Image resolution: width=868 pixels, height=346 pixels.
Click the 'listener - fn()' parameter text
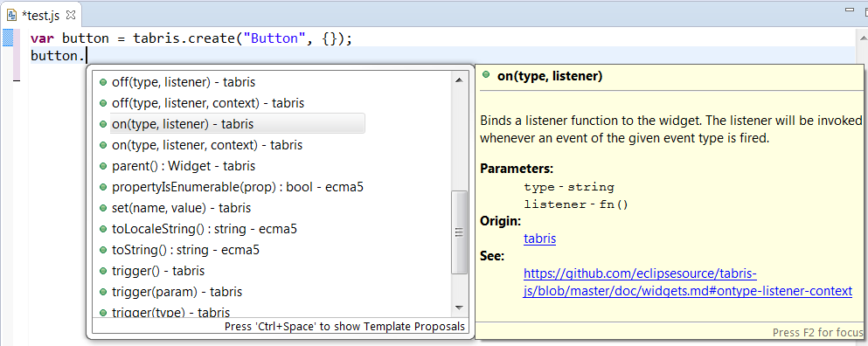pyautogui.click(x=576, y=204)
